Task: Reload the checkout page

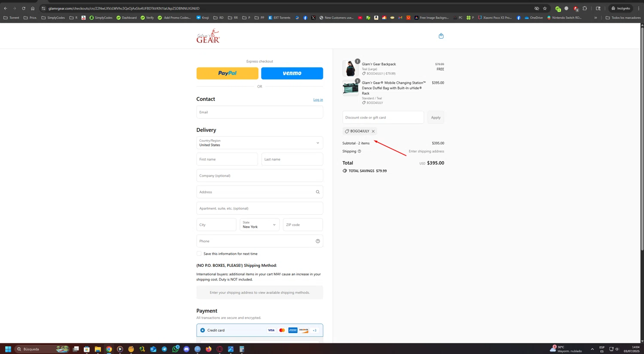Action: click(24, 8)
